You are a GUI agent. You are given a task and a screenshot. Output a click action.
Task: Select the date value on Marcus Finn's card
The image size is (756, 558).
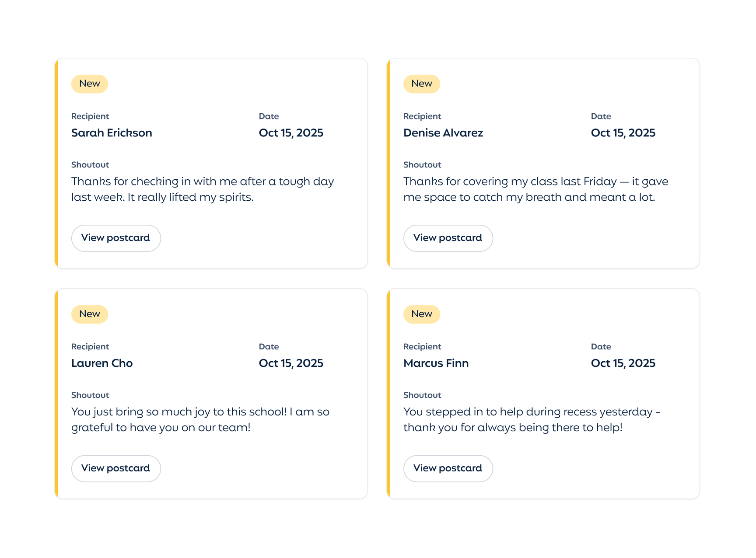tap(623, 363)
